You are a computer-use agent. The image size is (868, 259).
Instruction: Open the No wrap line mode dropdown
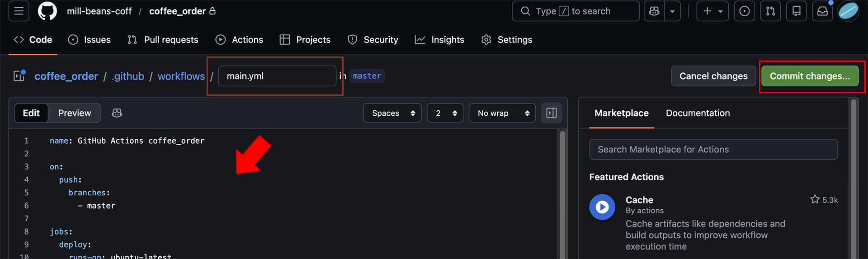coord(502,113)
